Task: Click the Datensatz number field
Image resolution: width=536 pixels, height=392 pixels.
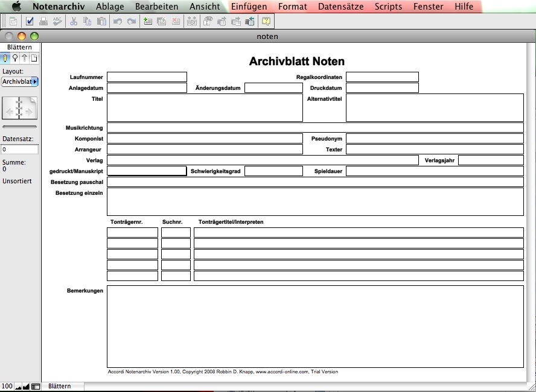Action: pyautogui.click(x=20, y=149)
